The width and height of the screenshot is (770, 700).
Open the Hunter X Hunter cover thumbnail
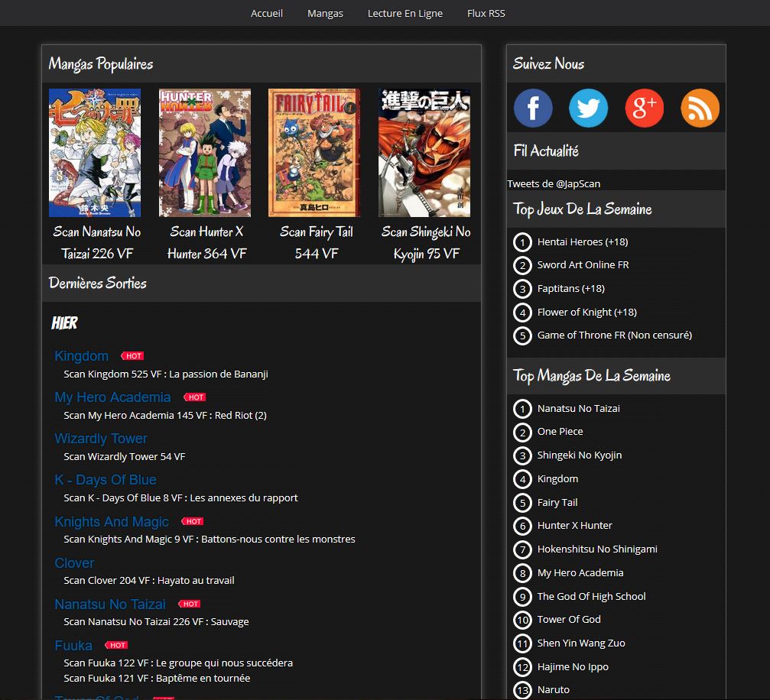coord(205,153)
